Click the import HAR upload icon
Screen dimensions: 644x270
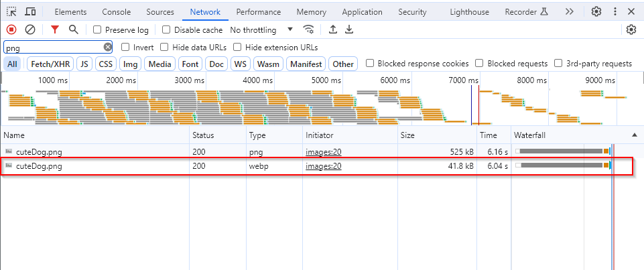[x=333, y=29]
